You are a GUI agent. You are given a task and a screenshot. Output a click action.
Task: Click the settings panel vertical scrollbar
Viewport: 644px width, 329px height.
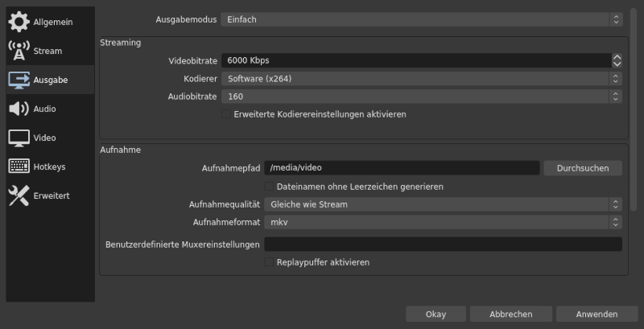pyautogui.click(x=634, y=110)
